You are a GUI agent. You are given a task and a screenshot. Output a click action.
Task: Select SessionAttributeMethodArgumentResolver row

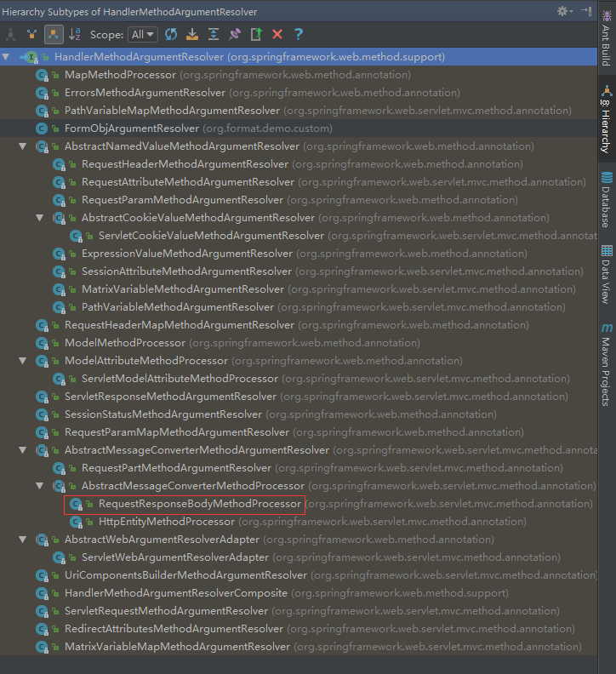pos(299,271)
